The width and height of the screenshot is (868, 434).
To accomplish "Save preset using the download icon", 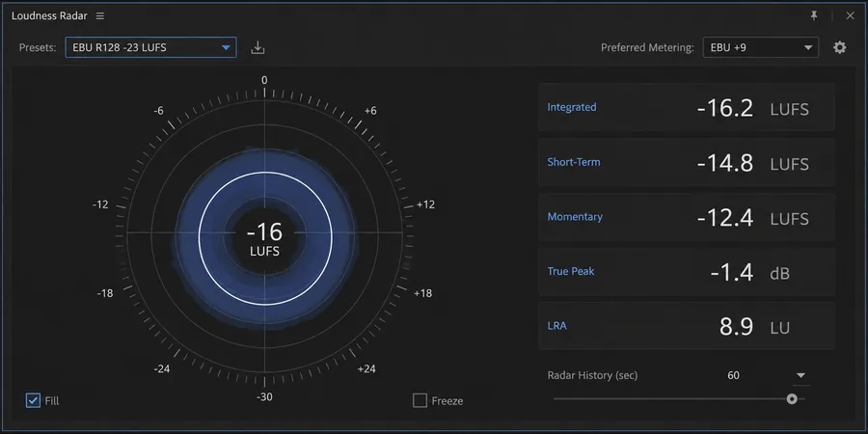I will point(258,47).
